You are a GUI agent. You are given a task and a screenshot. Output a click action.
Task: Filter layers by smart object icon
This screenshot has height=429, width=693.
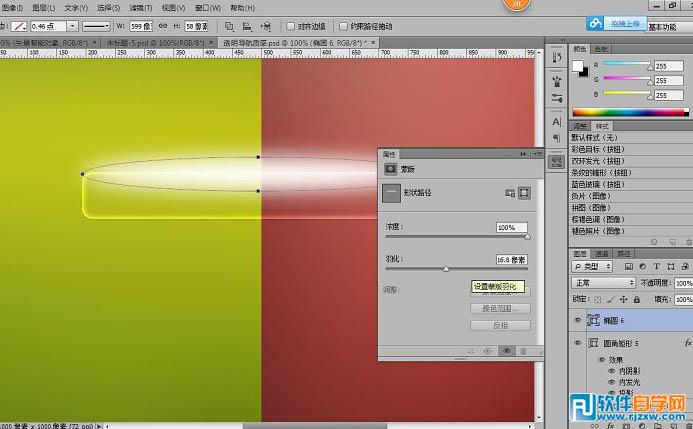click(x=685, y=266)
